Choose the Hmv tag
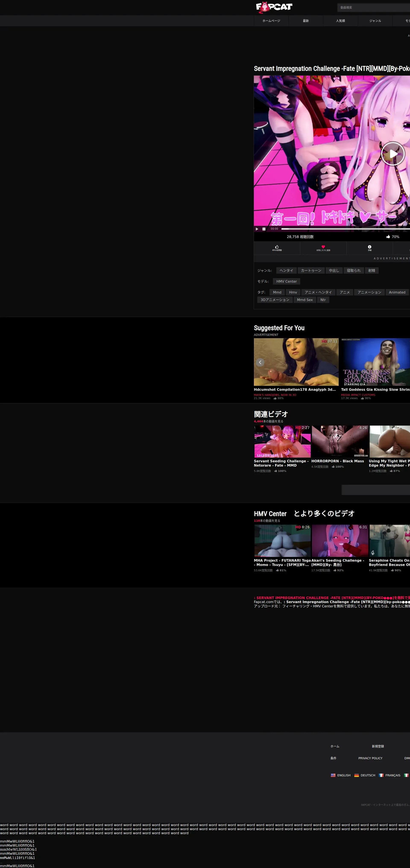410x868 pixels. (x=293, y=292)
